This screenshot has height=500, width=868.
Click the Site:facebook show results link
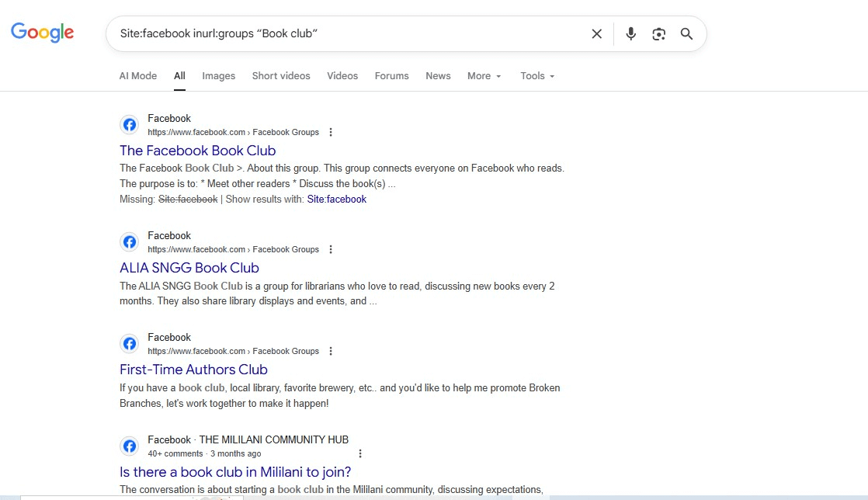(336, 199)
